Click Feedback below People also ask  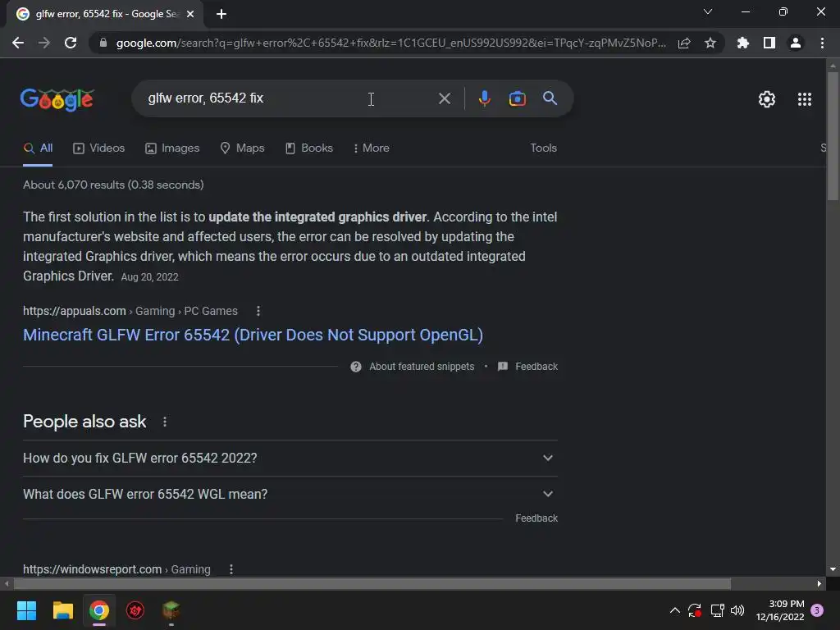536,518
